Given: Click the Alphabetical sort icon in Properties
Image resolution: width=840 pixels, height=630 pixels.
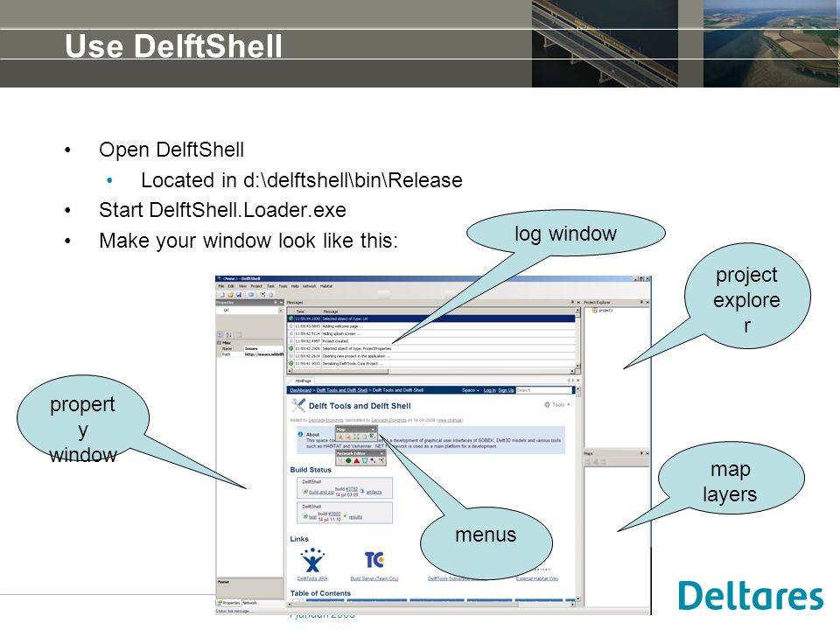Looking at the screenshot, I should (x=228, y=335).
